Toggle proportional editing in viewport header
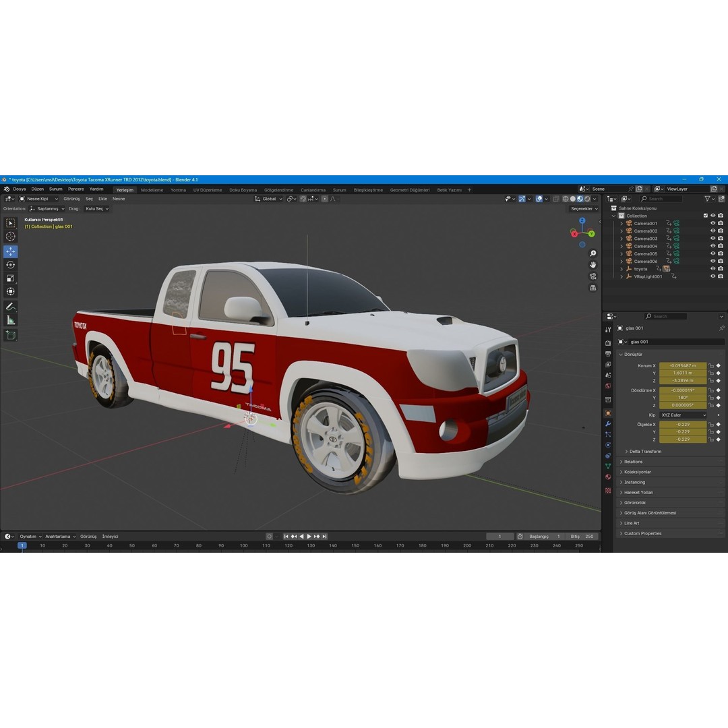728x728 pixels. pyautogui.click(x=324, y=199)
